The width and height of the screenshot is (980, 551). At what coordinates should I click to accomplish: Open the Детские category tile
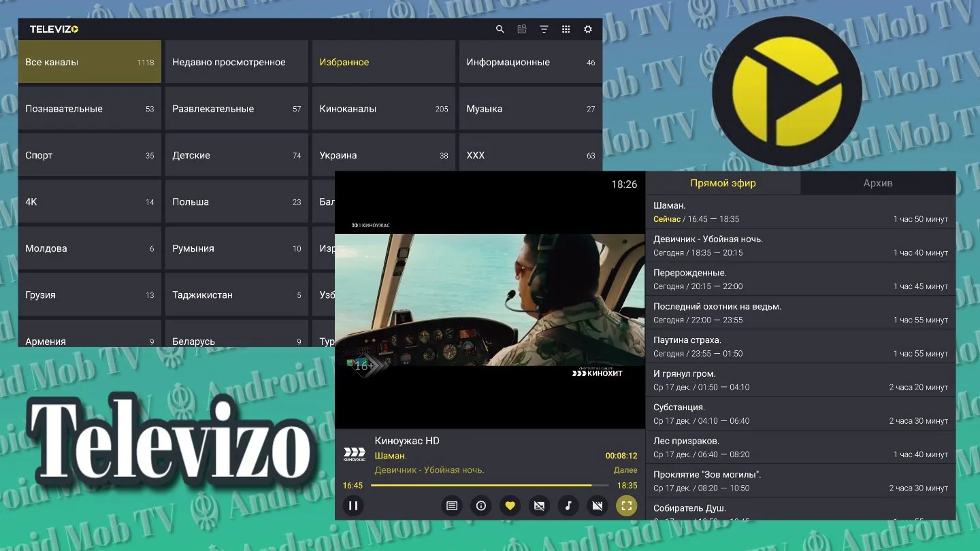pyautogui.click(x=237, y=155)
